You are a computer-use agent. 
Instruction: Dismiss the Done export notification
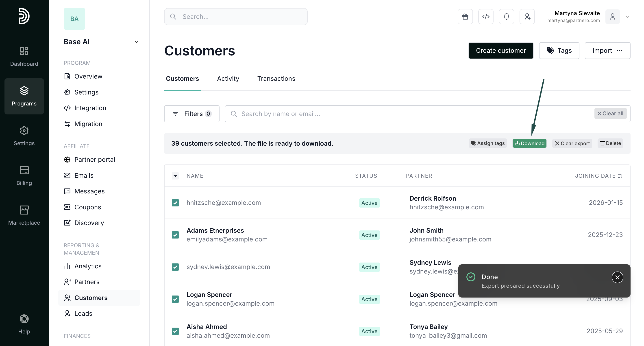tap(617, 277)
